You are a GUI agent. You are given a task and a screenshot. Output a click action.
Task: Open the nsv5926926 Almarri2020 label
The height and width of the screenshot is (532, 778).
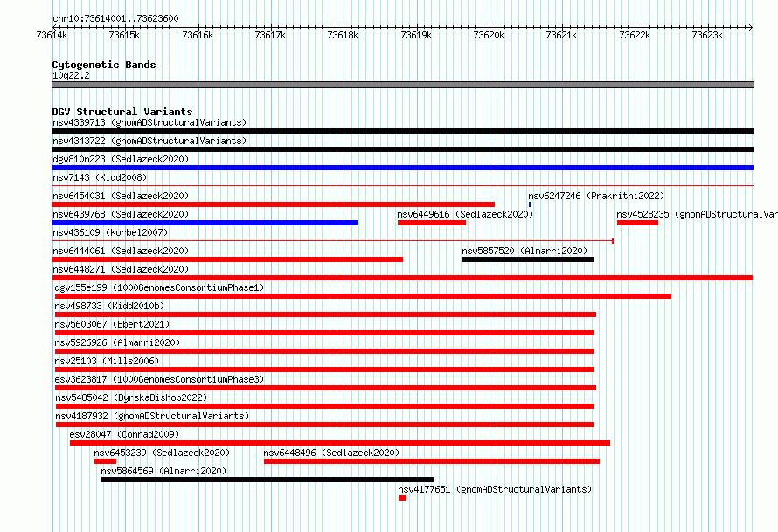pyautogui.click(x=117, y=342)
